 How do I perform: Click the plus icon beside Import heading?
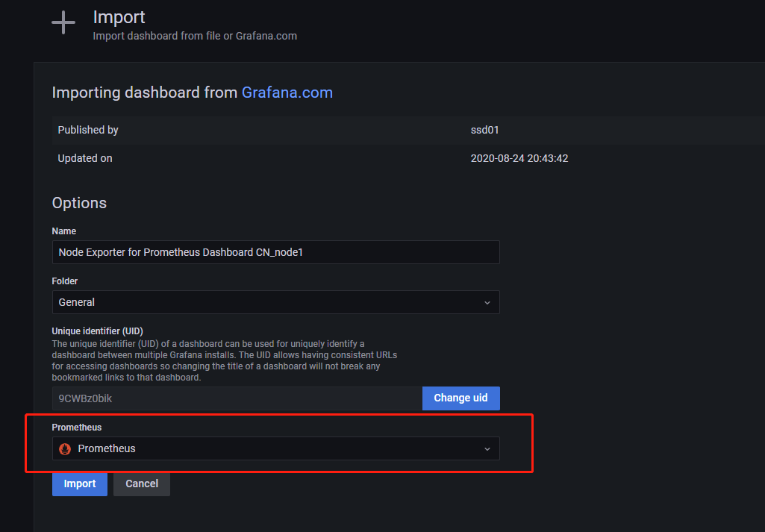coord(63,22)
